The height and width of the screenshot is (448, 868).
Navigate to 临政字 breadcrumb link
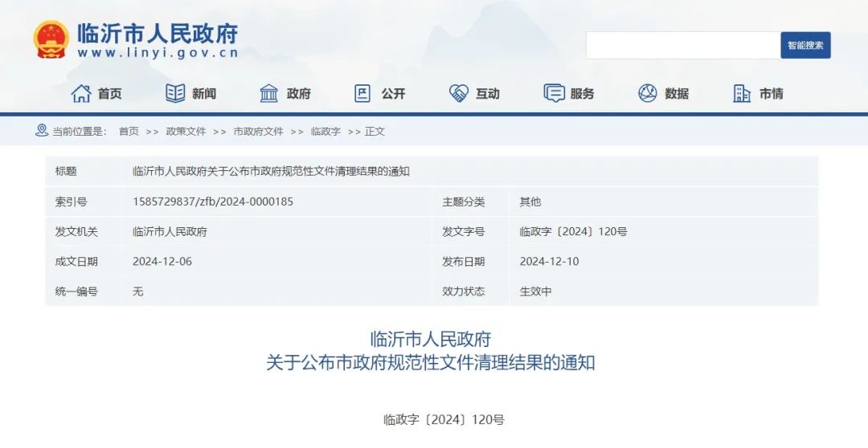(x=325, y=131)
